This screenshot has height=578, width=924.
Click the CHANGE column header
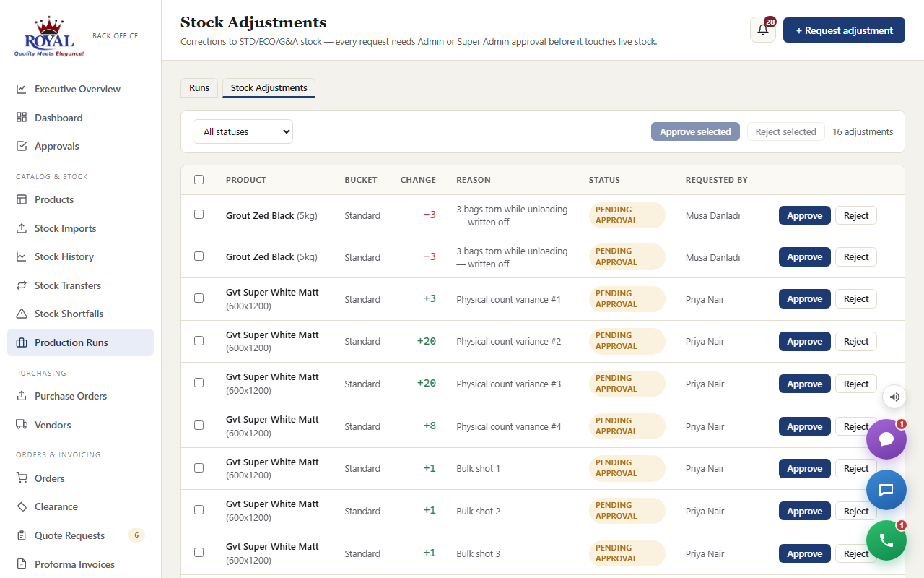click(x=418, y=180)
